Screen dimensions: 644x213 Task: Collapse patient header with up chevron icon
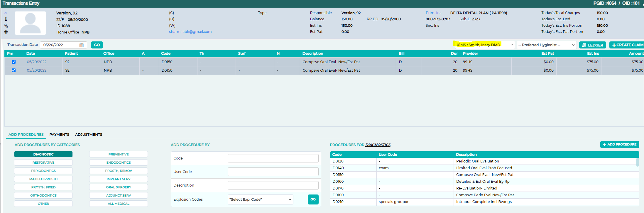click(6, 13)
